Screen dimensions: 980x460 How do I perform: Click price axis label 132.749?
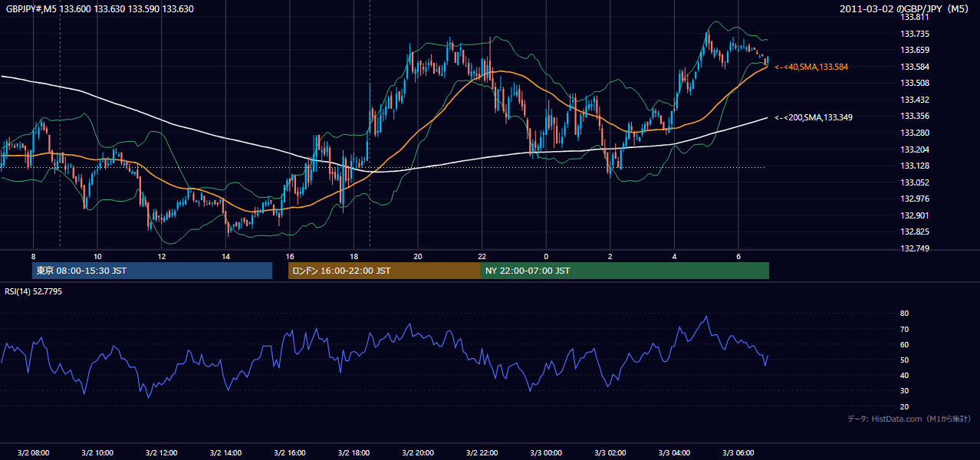pyautogui.click(x=914, y=249)
